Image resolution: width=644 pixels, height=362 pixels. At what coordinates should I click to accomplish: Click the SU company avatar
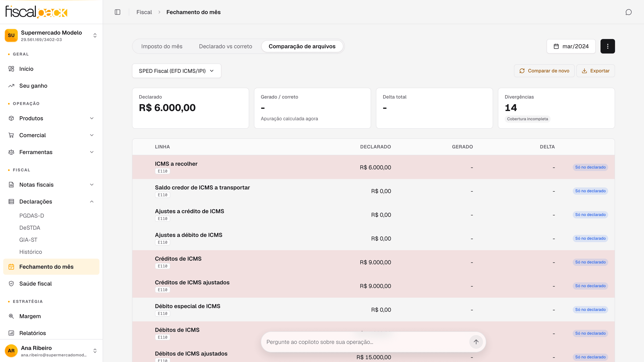pos(11,35)
